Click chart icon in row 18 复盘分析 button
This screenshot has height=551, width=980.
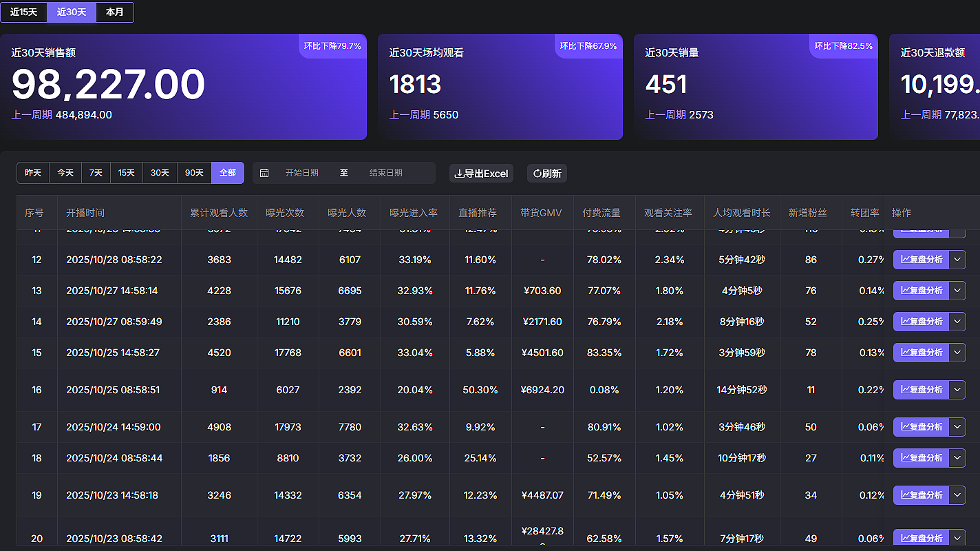(905, 458)
